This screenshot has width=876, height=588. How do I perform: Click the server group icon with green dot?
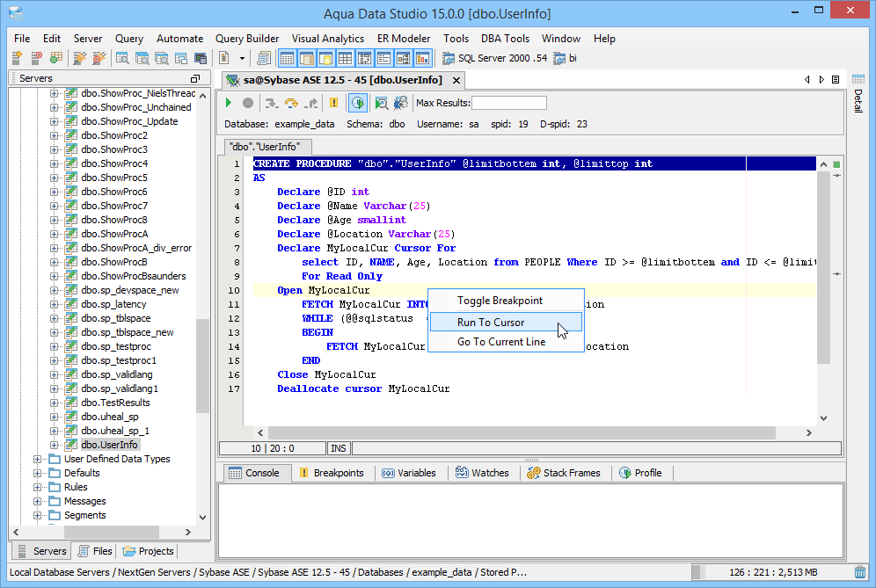[56, 58]
